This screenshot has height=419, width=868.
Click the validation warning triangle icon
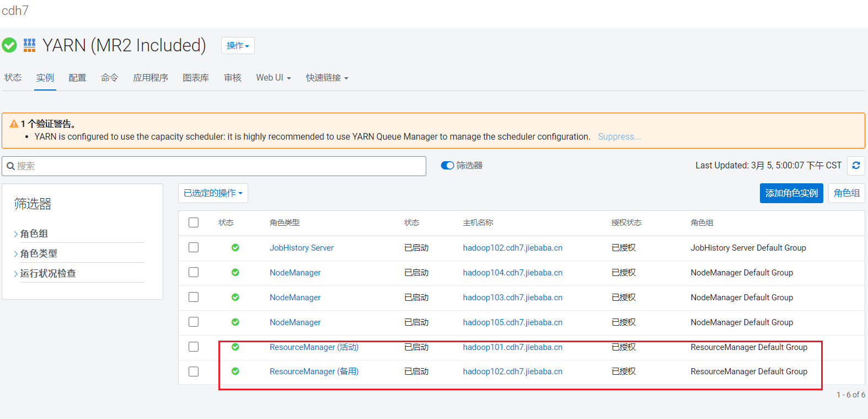[14, 124]
